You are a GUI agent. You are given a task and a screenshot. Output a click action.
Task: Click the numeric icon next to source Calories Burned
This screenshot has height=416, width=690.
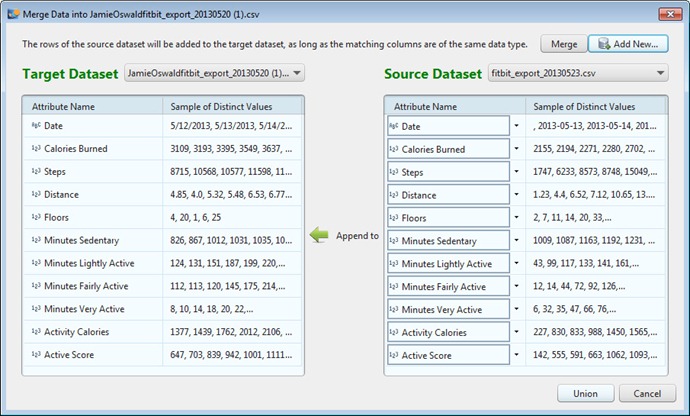tap(395, 149)
